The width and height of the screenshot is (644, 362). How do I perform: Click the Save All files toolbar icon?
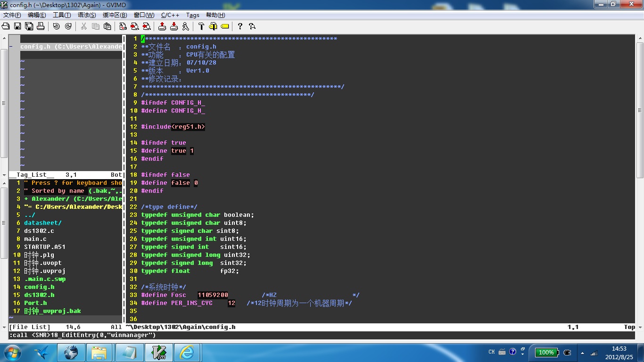pos(29,26)
